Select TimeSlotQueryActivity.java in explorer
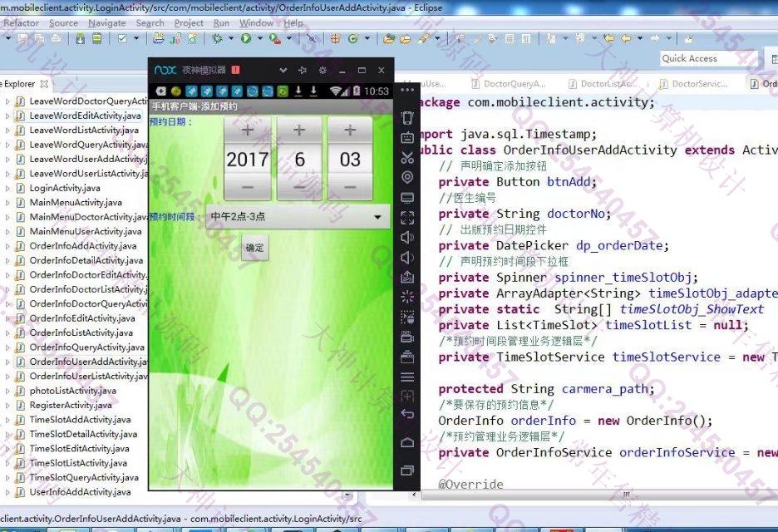Image resolution: width=778 pixels, height=532 pixels. (x=84, y=478)
